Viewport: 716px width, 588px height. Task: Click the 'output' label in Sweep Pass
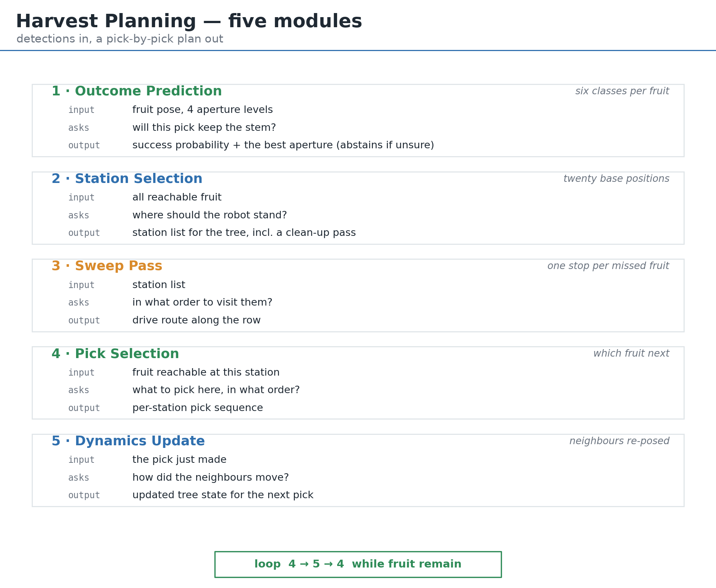click(84, 321)
